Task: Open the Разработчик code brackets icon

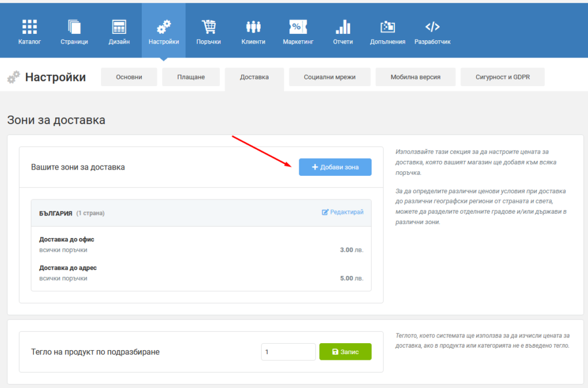Action: pos(432,27)
